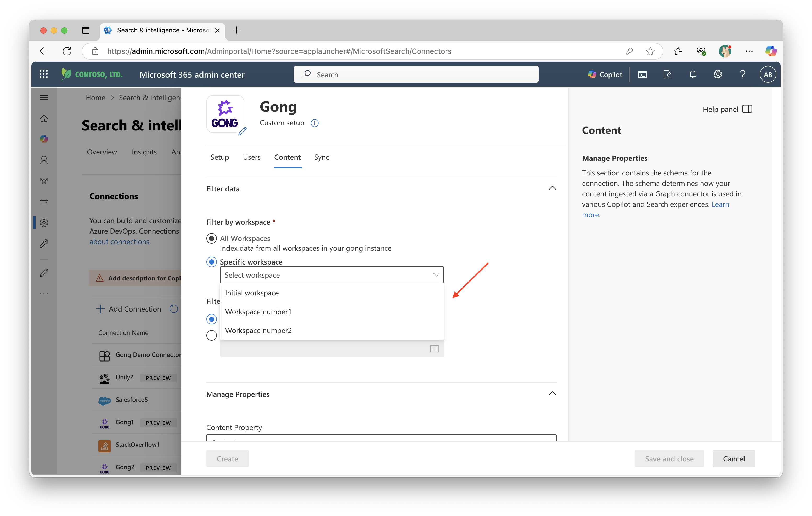The height and width of the screenshot is (516, 812).
Task: Select the All Workspaces radio button
Action: (x=211, y=238)
